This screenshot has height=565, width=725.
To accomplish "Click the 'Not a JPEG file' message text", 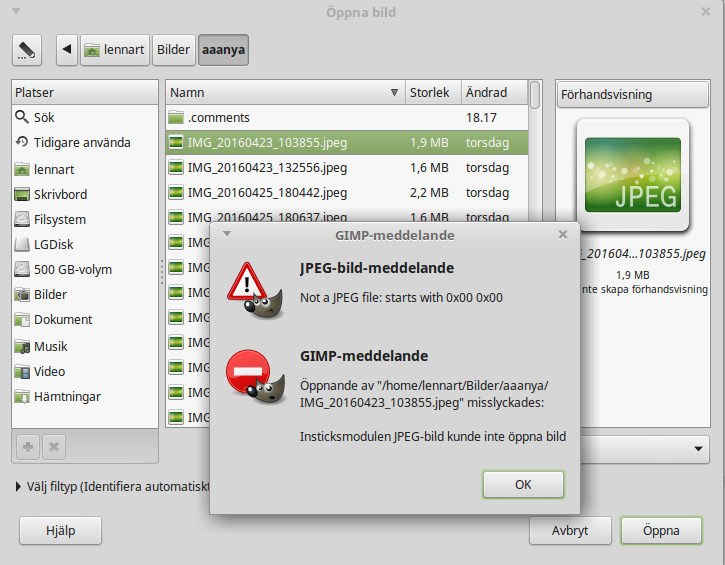I will click(401, 297).
